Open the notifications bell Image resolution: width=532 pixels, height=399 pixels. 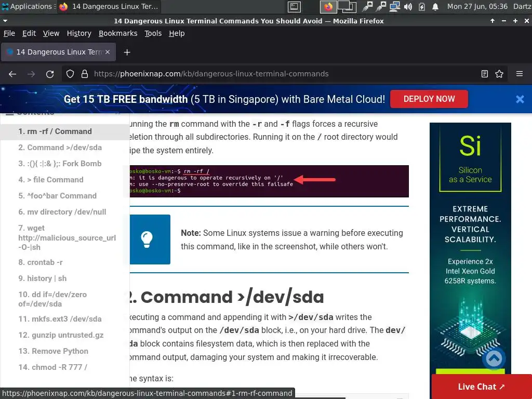coord(435,6)
